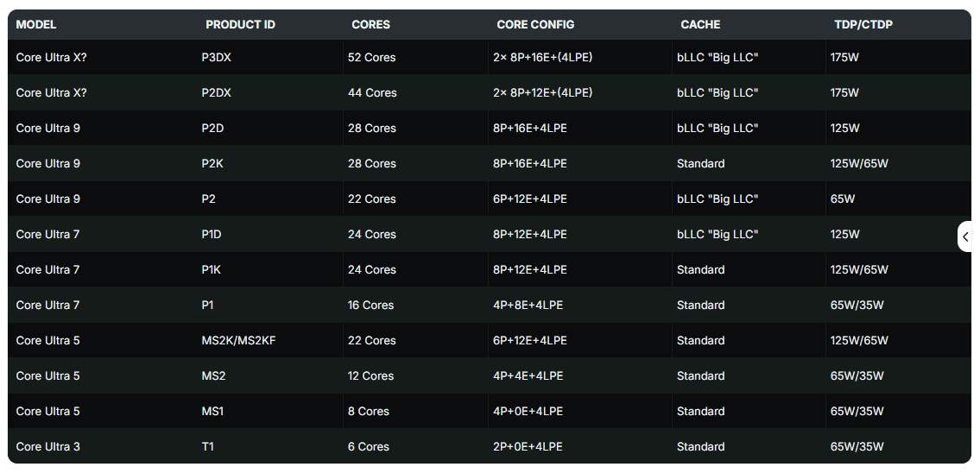Select the MS2K/MS2KF product ID cell
The image size is (980, 473).
(x=238, y=341)
